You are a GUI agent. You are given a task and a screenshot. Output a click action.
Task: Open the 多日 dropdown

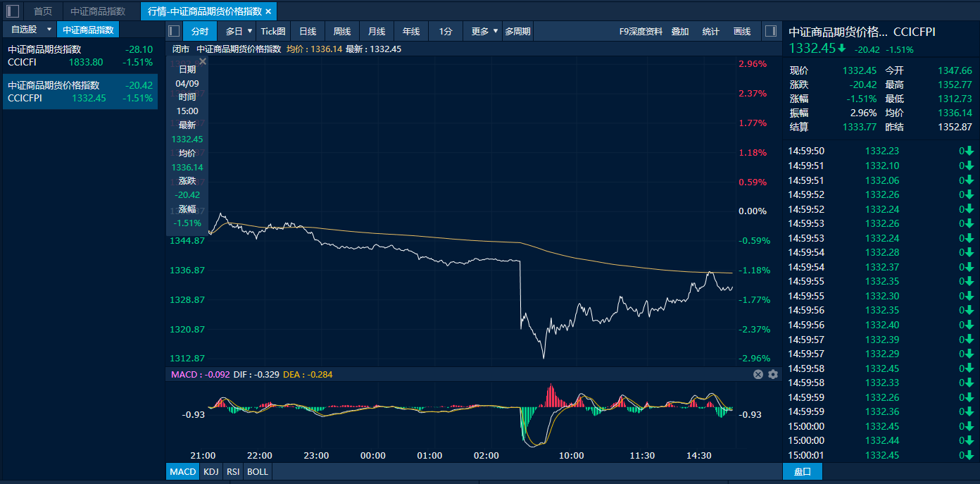239,31
